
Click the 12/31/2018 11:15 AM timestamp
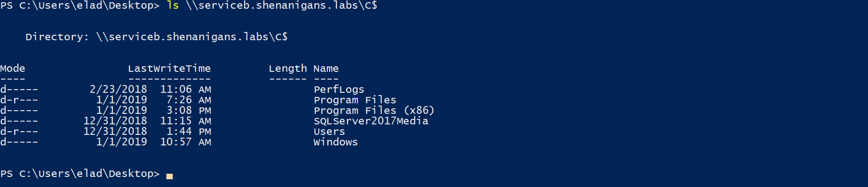(147, 121)
